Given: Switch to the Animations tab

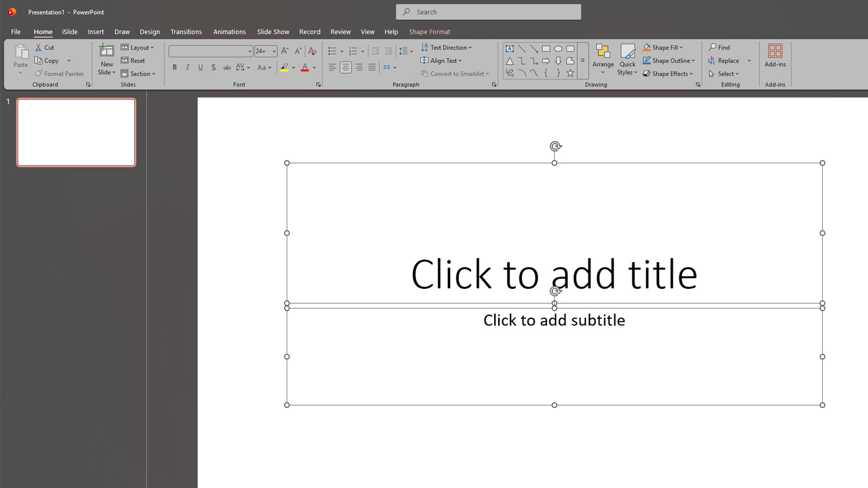Looking at the screenshot, I should tap(229, 32).
